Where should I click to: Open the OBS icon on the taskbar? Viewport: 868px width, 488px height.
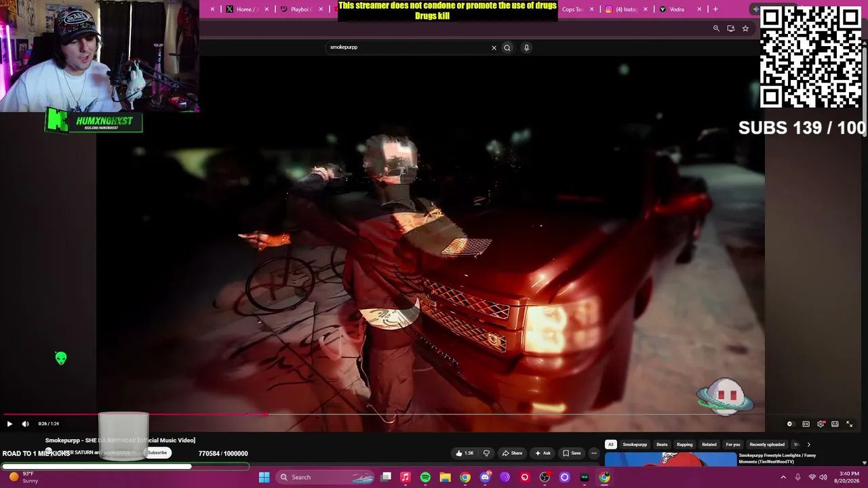(545, 477)
